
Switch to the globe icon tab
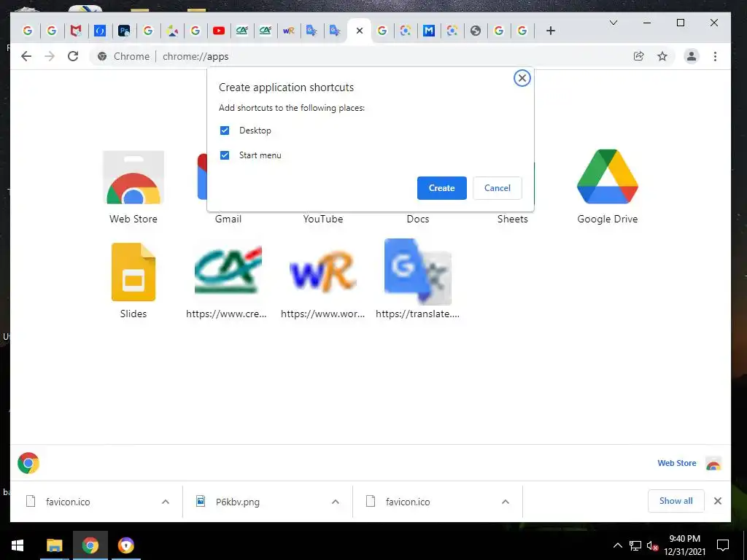pyautogui.click(x=476, y=31)
